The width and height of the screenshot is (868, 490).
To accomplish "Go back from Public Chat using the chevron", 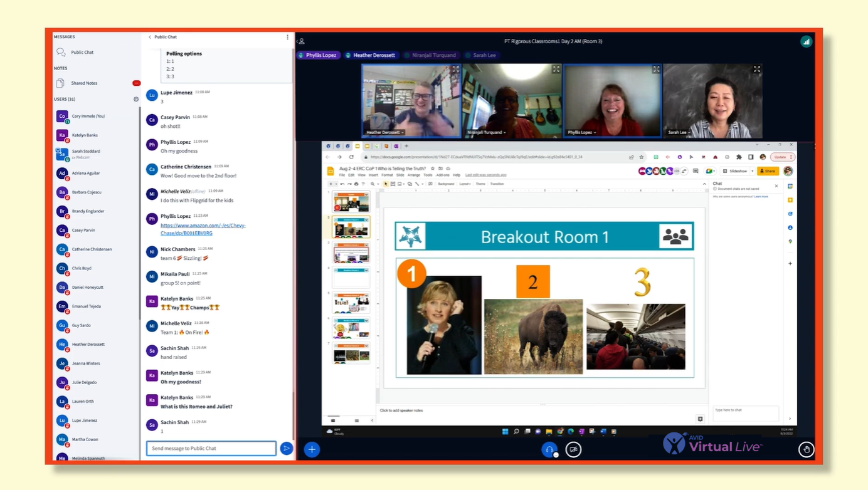I will click(x=150, y=37).
